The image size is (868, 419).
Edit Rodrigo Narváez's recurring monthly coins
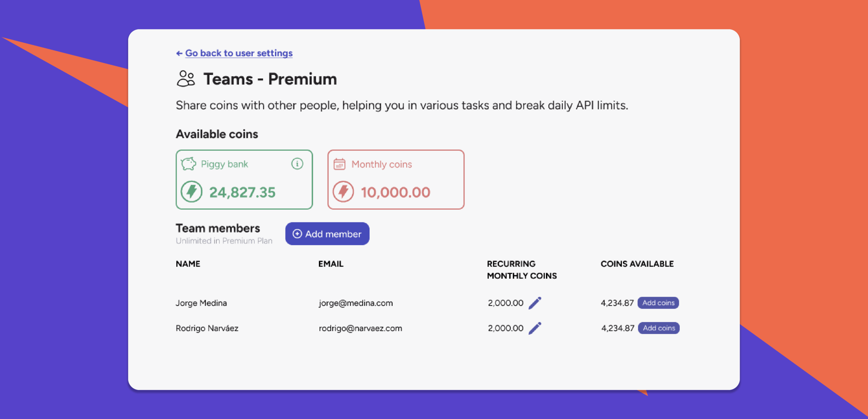535,328
